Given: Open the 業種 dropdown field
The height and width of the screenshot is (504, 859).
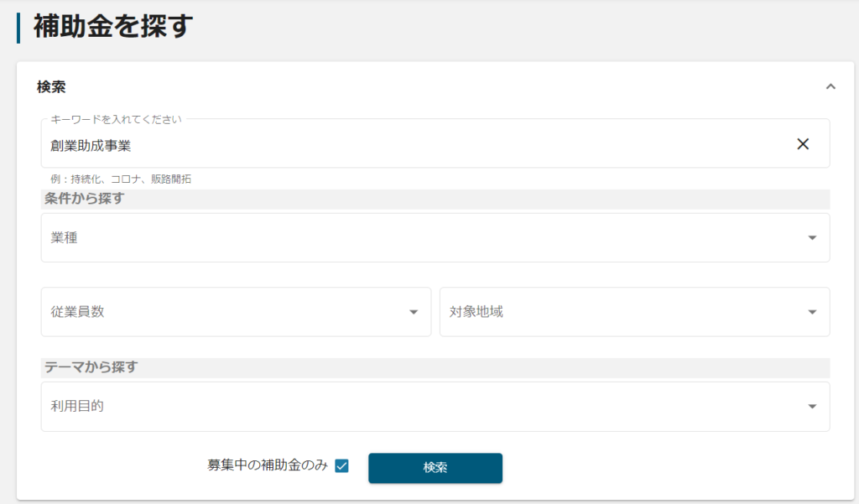Looking at the screenshot, I should pos(419,238).
